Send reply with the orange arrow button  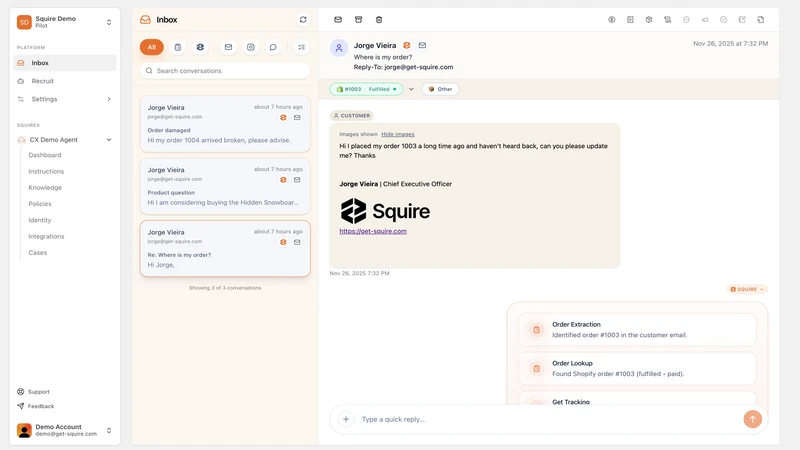click(x=753, y=419)
